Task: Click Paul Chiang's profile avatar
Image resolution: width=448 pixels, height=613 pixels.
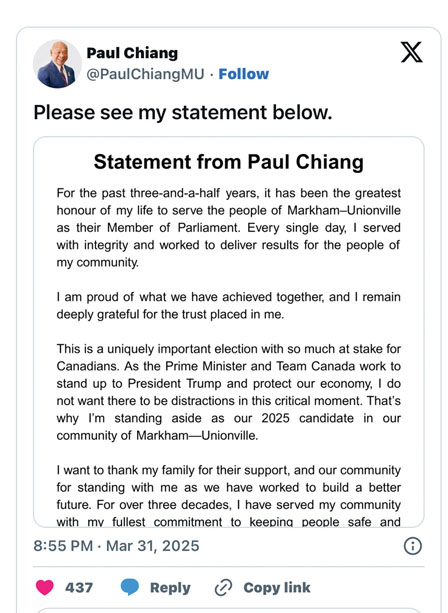Action: point(57,64)
